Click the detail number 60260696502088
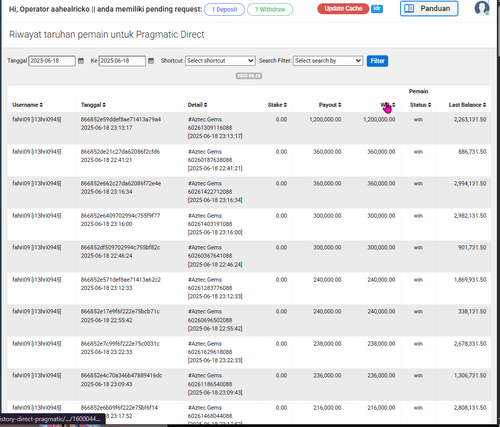This screenshot has height=427, width=500. point(210,320)
